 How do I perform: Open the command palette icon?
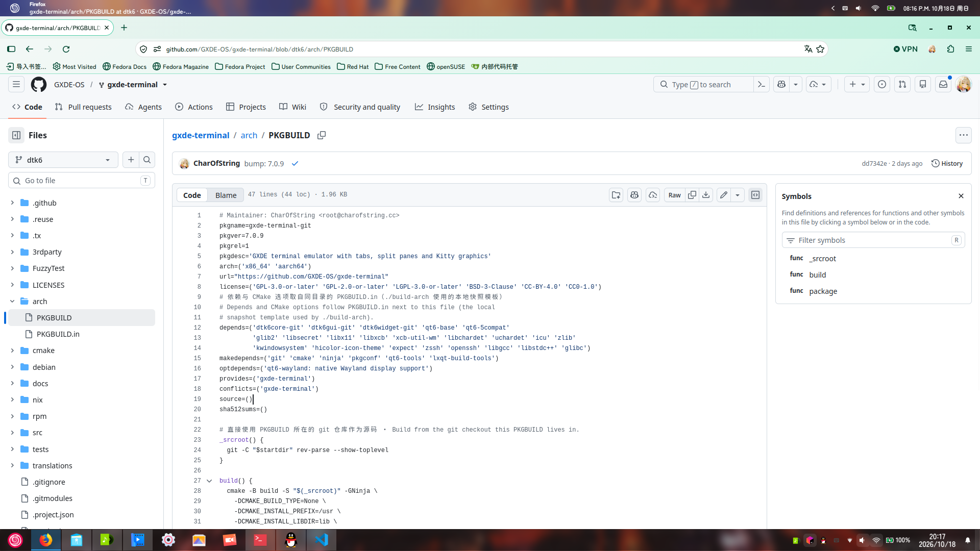(761, 84)
